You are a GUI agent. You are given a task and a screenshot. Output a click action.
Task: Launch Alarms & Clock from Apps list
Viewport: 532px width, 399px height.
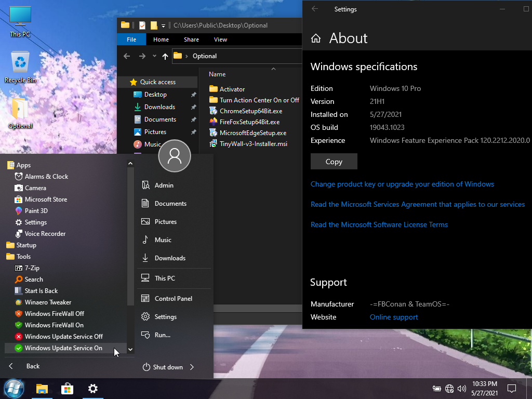(x=46, y=177)
